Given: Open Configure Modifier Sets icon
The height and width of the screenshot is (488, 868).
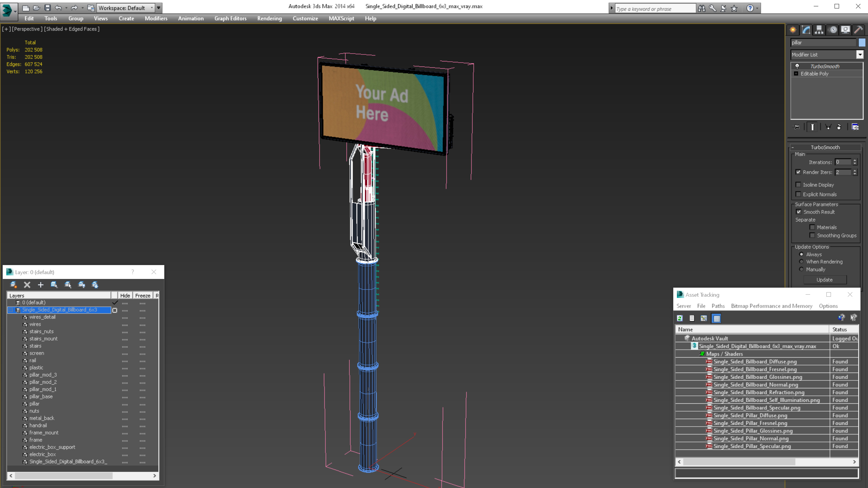Looking at the screenshot, I should [855, 127].
